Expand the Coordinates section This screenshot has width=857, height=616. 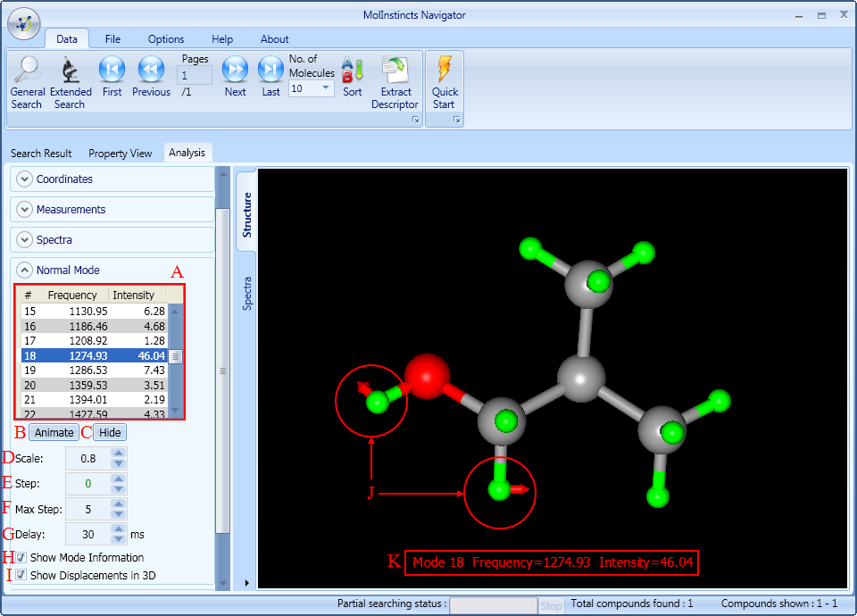25,179
